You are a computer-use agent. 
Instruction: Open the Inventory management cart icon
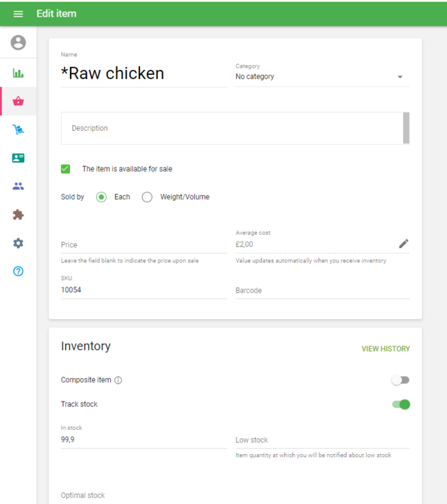coord(18,129)
